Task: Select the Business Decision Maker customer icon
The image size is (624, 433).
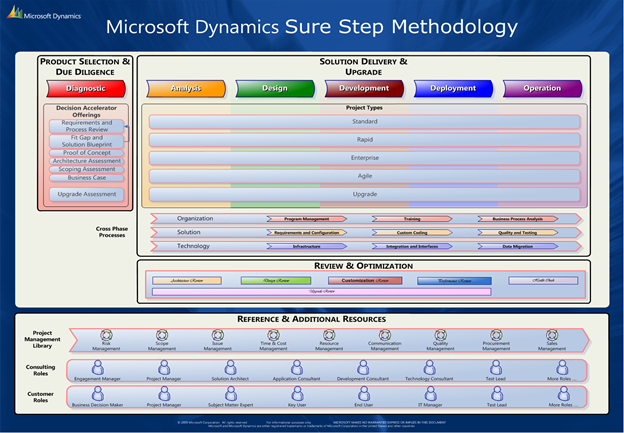Action: [x=98, y=394]
